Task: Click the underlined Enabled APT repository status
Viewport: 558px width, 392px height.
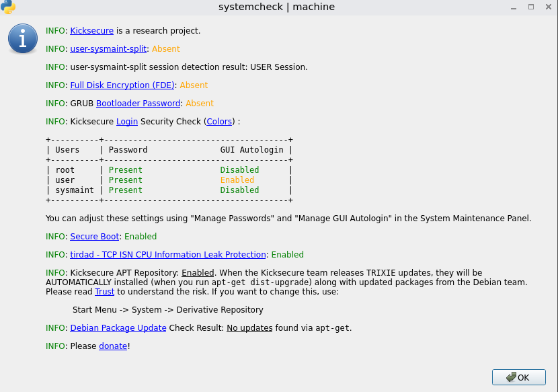Action: pyautogui.click(x=198, y=273)
